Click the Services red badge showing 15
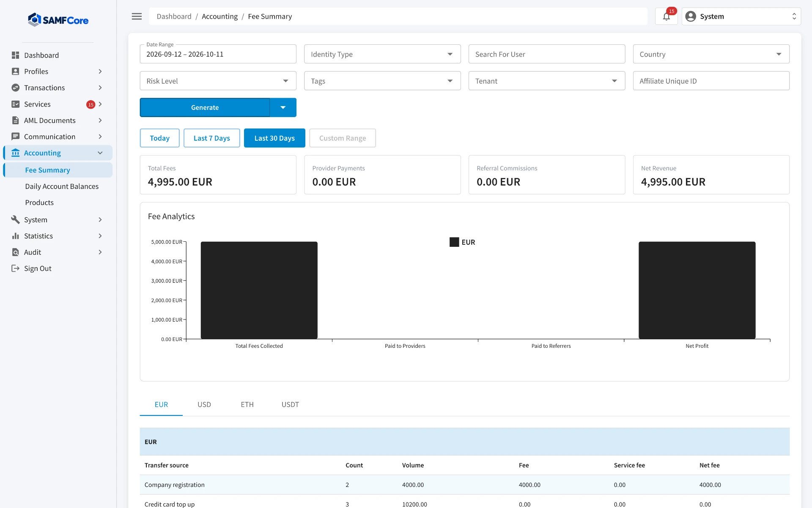 [x=91, y=104]
